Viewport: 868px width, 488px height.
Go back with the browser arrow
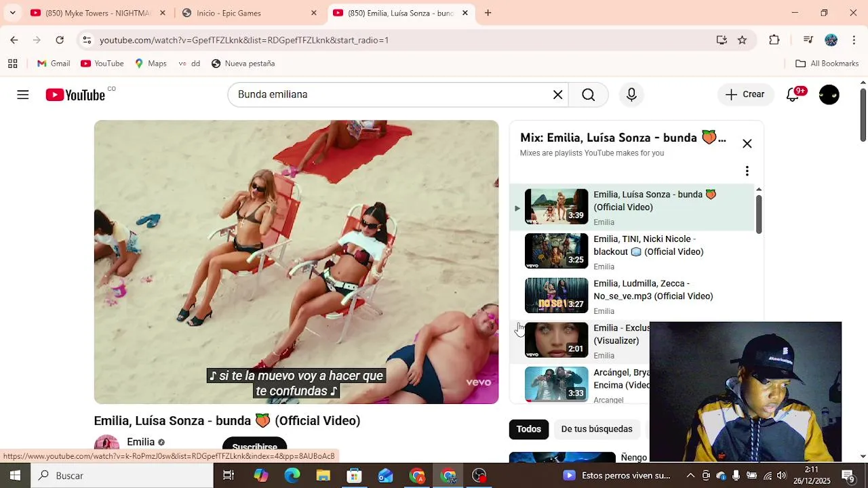[x=14, y=40]
